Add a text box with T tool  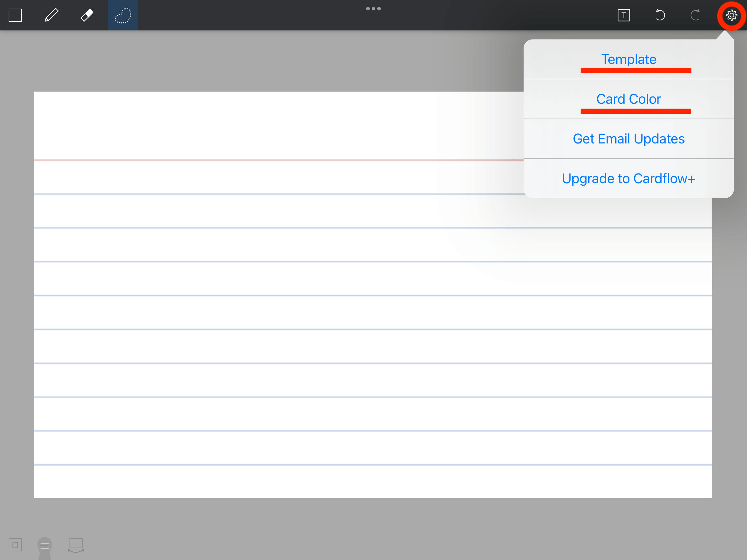tap(624, 15)
